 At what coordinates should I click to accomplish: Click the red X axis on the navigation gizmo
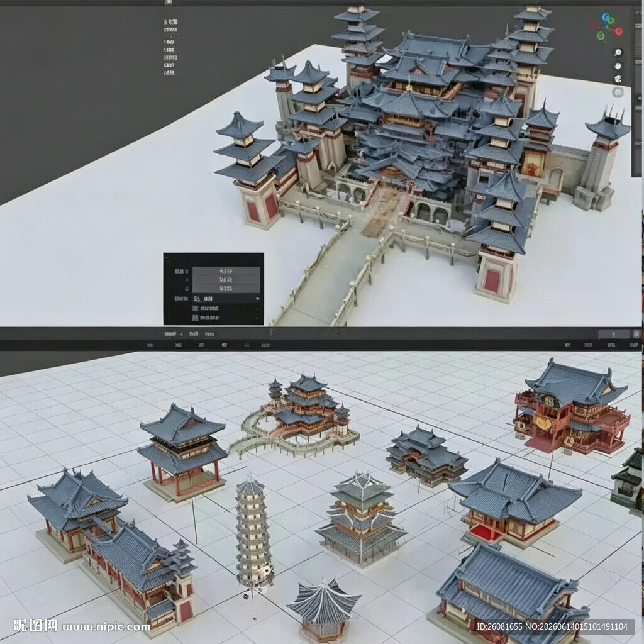(x=619, y=31)
